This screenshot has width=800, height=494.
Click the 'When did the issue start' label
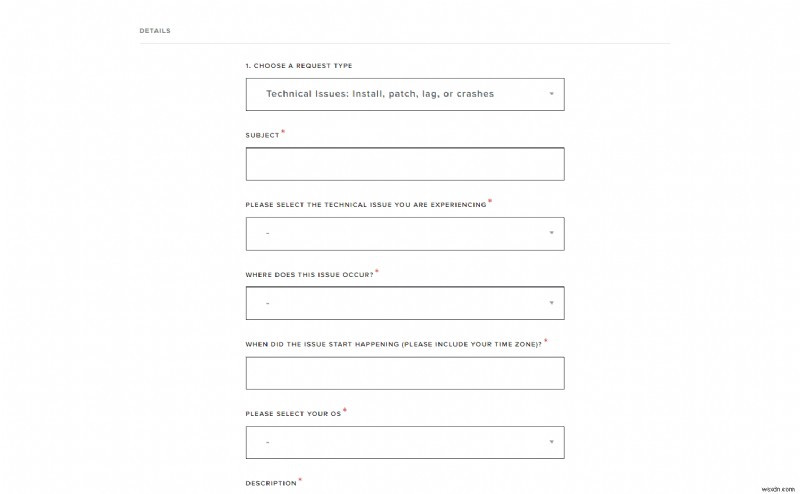coord(393,344)
